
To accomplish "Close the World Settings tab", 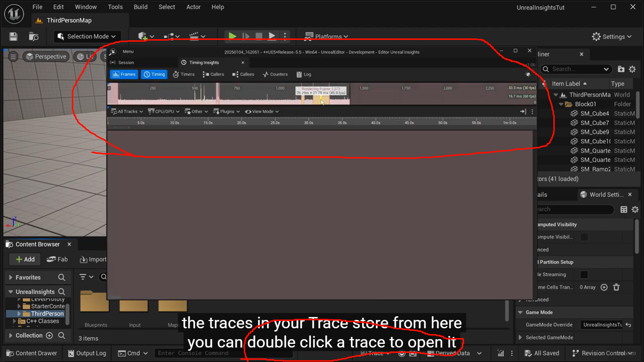I will (630, 194).
